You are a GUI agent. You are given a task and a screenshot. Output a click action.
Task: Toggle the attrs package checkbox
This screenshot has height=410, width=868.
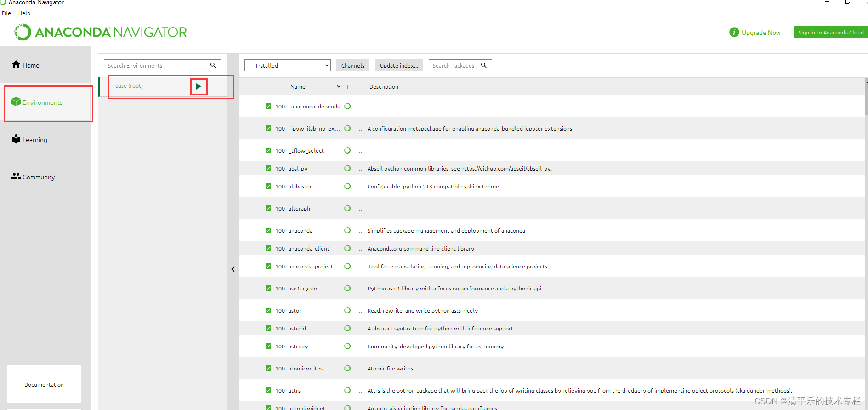[x=268, y=390]
